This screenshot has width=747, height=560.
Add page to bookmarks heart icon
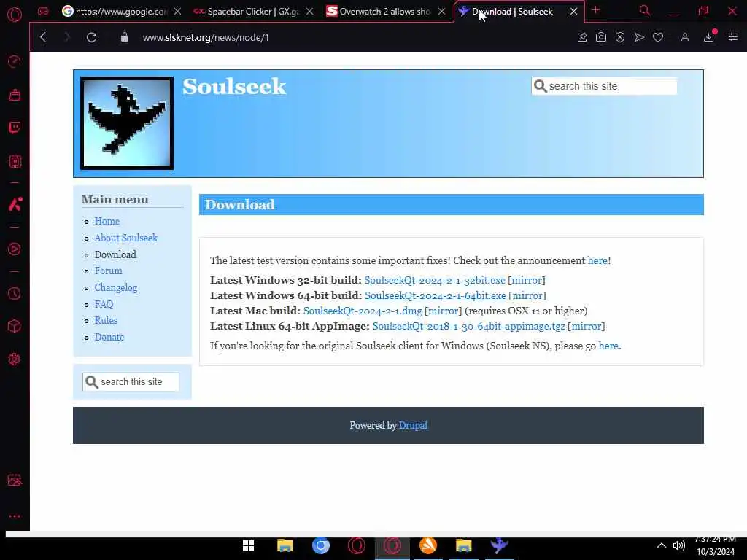(x=658, y=37)
